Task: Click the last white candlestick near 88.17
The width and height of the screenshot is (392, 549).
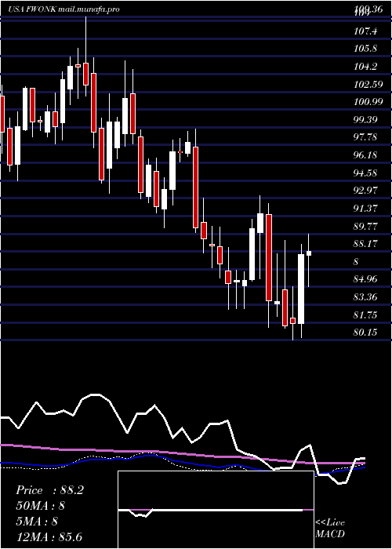Action: coord(309,253)
